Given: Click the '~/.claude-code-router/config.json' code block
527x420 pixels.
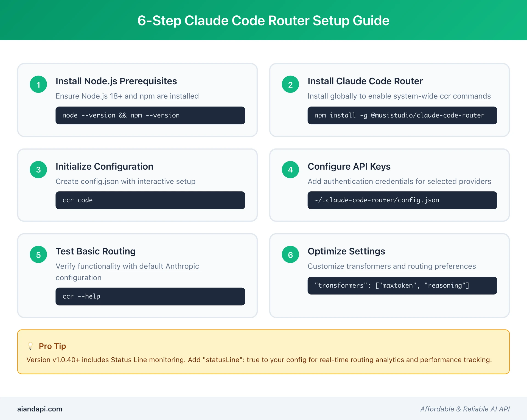Looking at the screenshot, I should point(402,200).
